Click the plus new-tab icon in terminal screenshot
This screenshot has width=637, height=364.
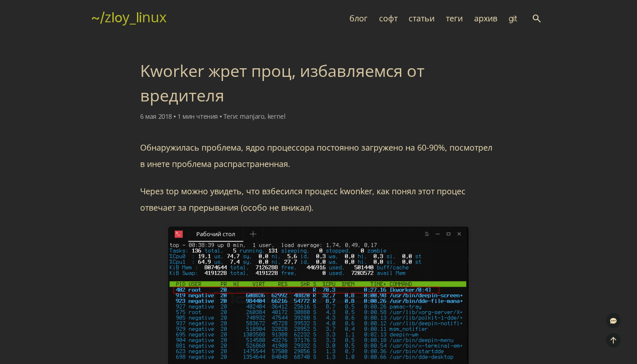pos(253,234)
